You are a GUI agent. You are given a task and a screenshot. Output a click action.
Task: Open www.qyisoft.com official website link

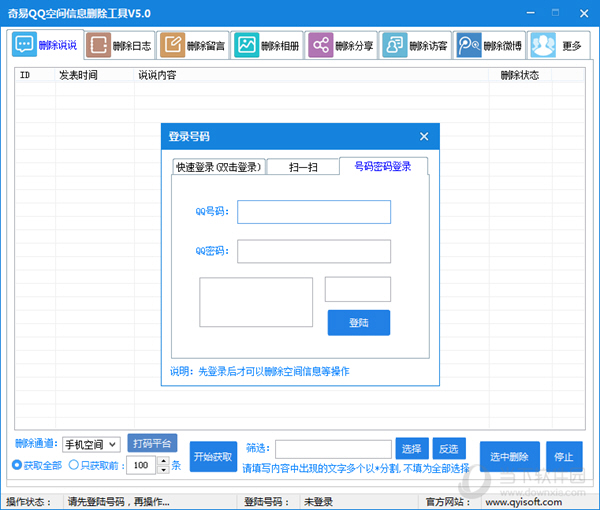point(523,502)
